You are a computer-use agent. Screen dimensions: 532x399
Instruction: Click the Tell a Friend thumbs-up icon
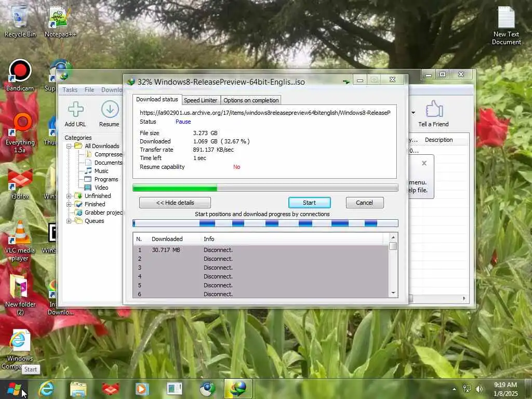coord(434,109)
